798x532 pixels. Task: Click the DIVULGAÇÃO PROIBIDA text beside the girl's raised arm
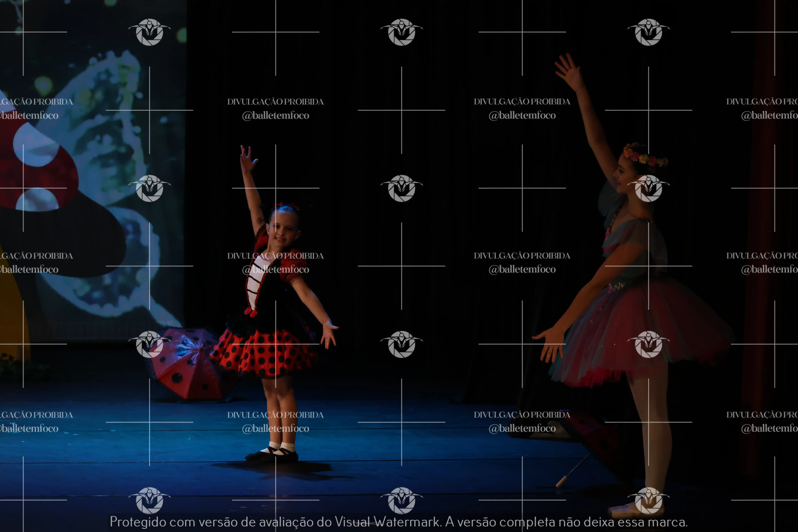click(x=275, y=101)
